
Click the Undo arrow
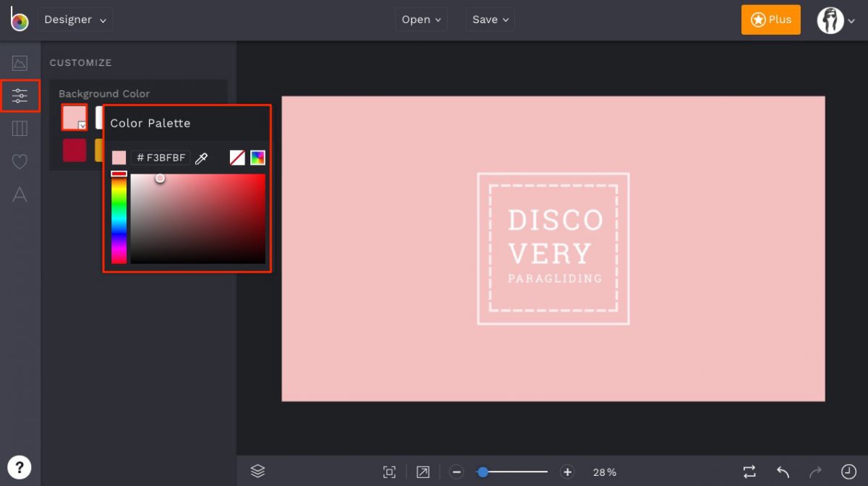click(x=783, y=472)
